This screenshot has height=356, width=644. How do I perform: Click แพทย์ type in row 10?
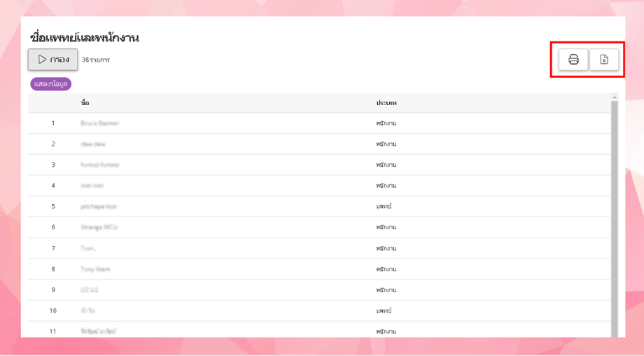click(x=384, y=310)
